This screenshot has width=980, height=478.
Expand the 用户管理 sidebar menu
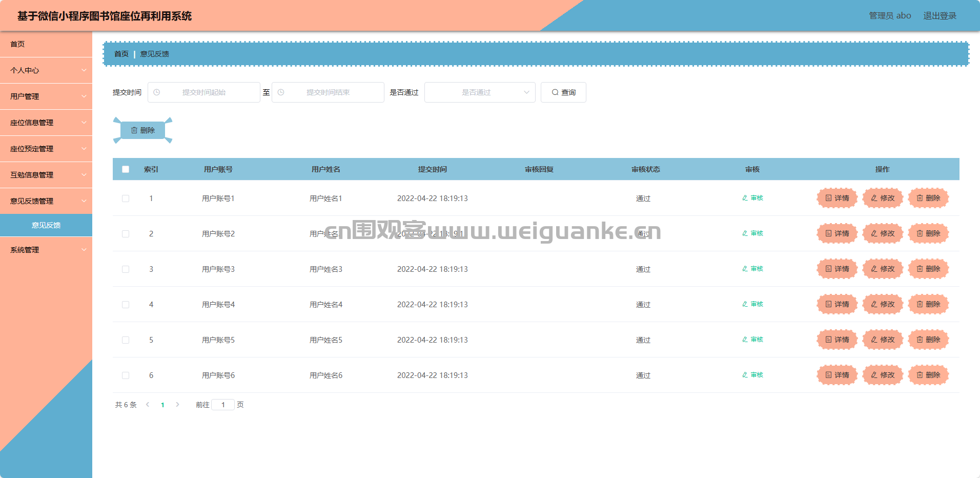pos(46,96)
